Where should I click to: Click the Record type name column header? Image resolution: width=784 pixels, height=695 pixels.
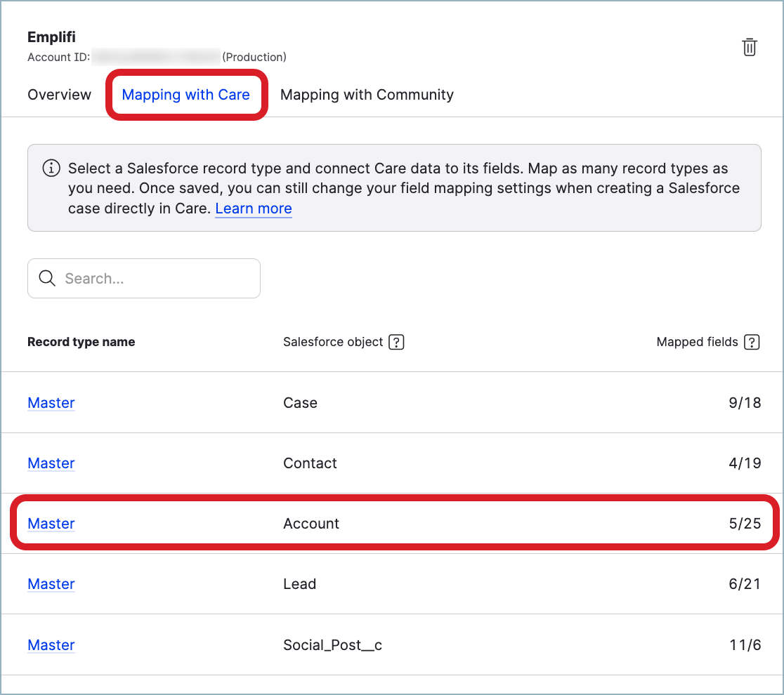(x=81, y=342)
